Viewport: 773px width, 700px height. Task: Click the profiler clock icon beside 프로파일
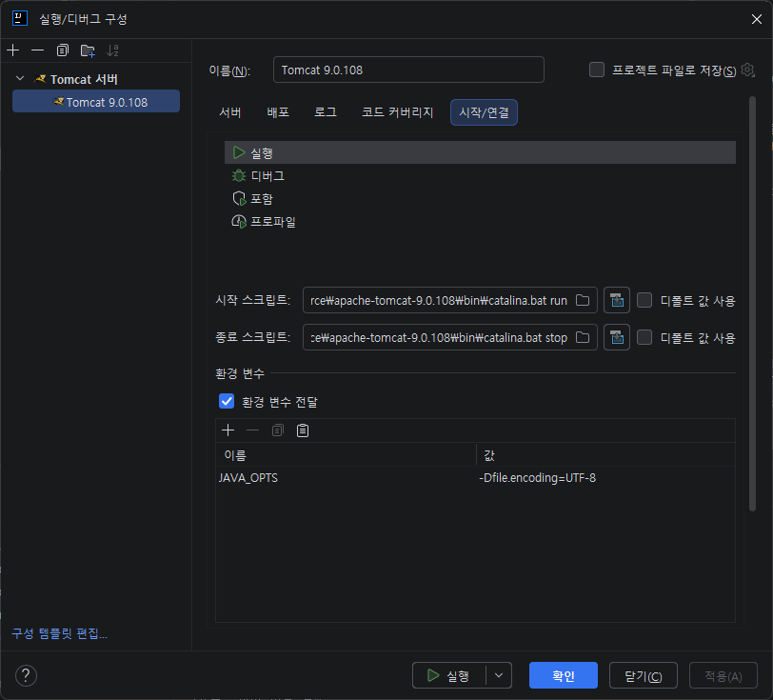(x=239, y=222)
